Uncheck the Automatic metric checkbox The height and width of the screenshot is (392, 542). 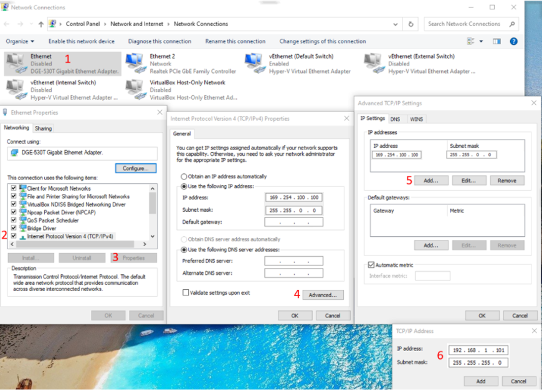pyautogui.click(x=371, y=265)
